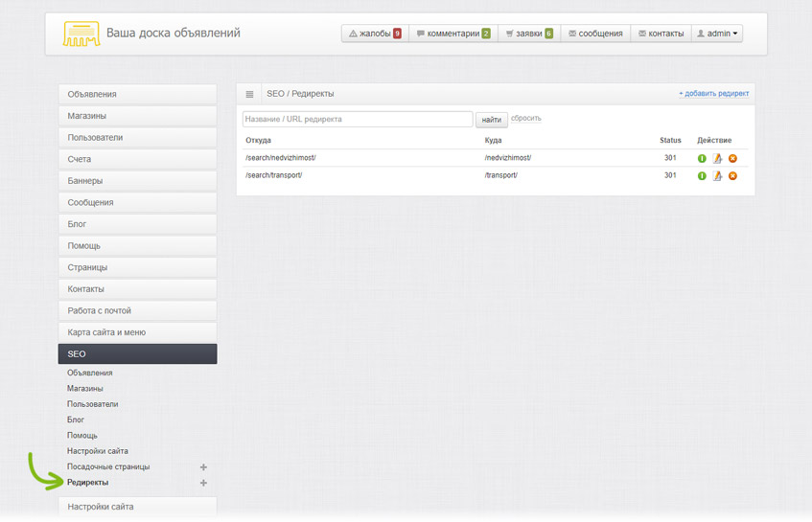
Task: Click the yellow bulletin board logo icon
Action: tap(81, 34)
